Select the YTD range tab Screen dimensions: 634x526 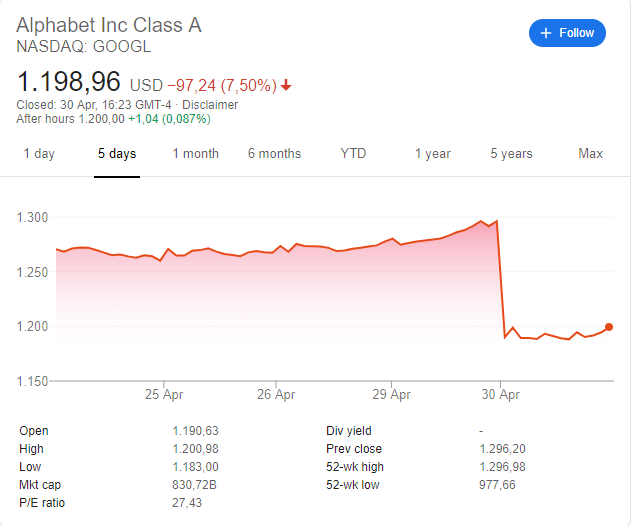pos(353,154)
